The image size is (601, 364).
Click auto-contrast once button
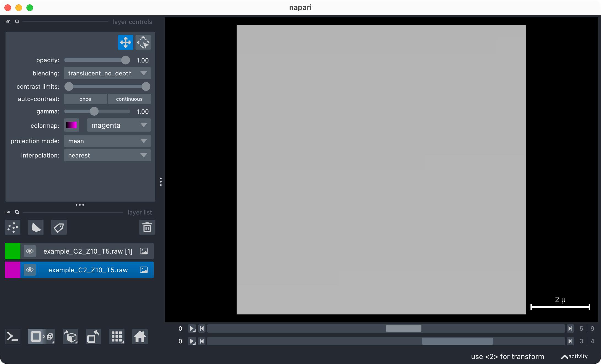[x=85, y=99]
